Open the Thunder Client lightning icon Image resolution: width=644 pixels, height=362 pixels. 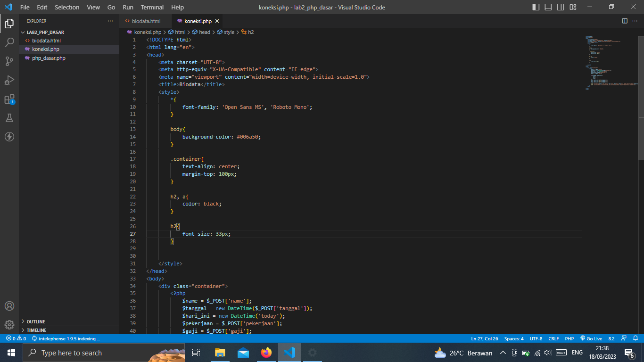tap(9, 137)
